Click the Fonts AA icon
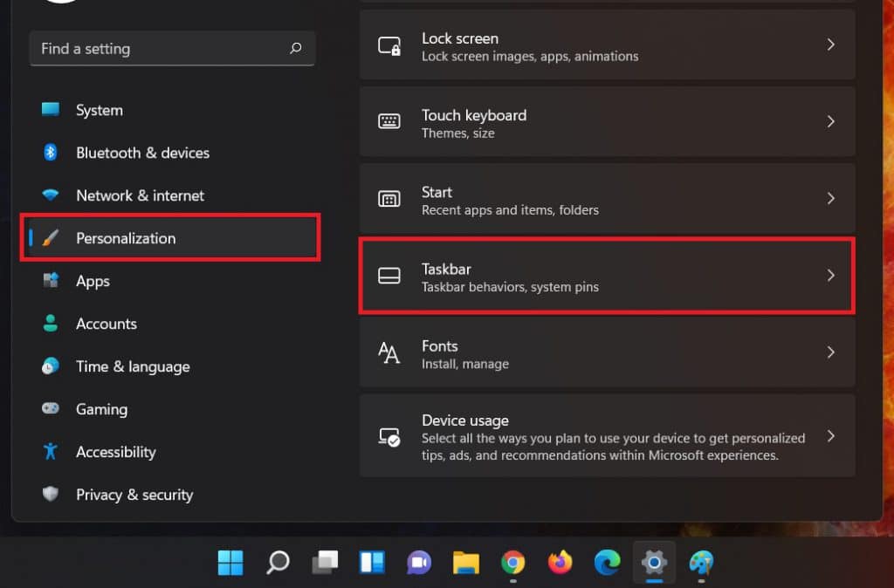Screen dimensions: 894x588 (389, 352)
